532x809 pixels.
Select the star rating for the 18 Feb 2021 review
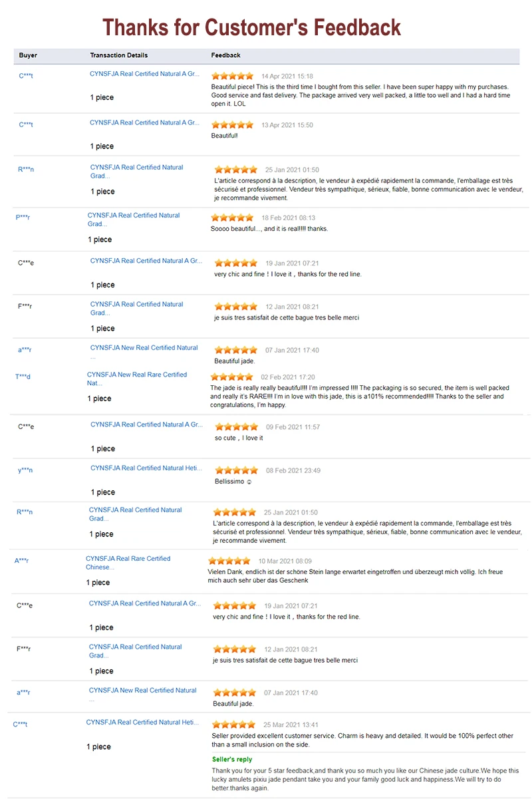pyautogui.click(x=232, y=218)
